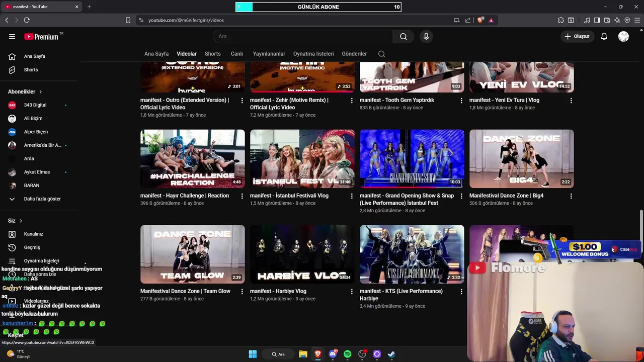This screenshot has width=644, height=362.
Task: Open Steam from taskbar
Action: coord(391,354)
